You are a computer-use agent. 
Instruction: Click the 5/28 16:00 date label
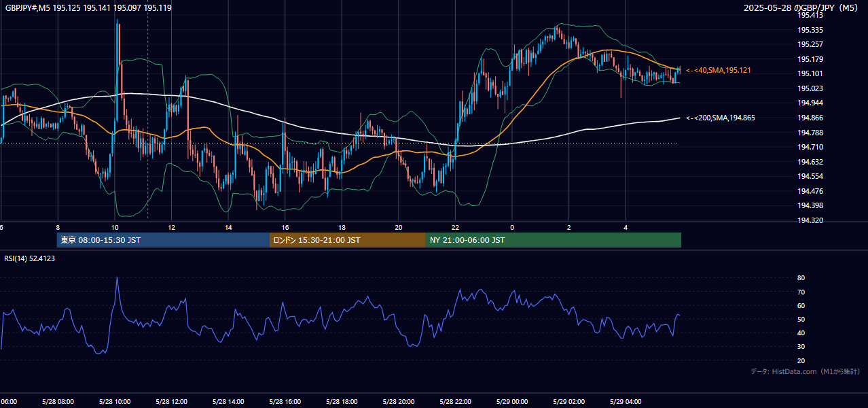285,402
